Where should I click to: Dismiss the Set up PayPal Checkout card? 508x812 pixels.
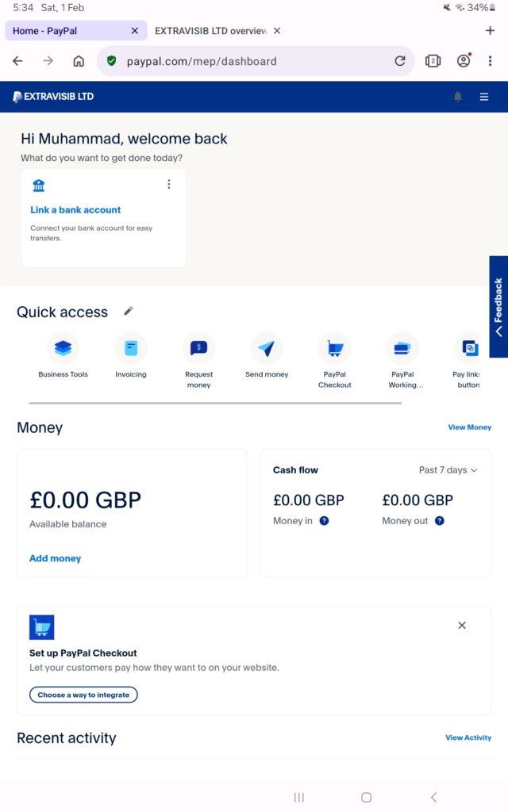[462, 626]
